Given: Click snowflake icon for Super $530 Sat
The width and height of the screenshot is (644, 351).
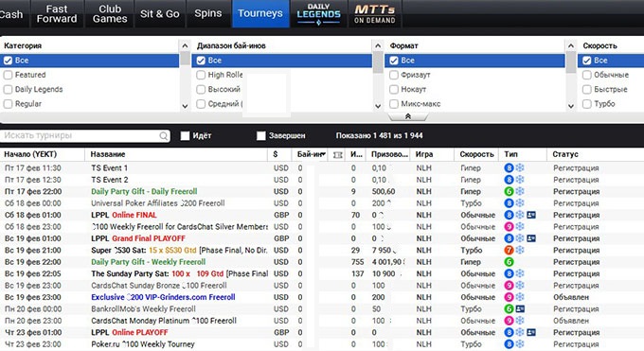Looking at the screenshot, I should [520, 251].
